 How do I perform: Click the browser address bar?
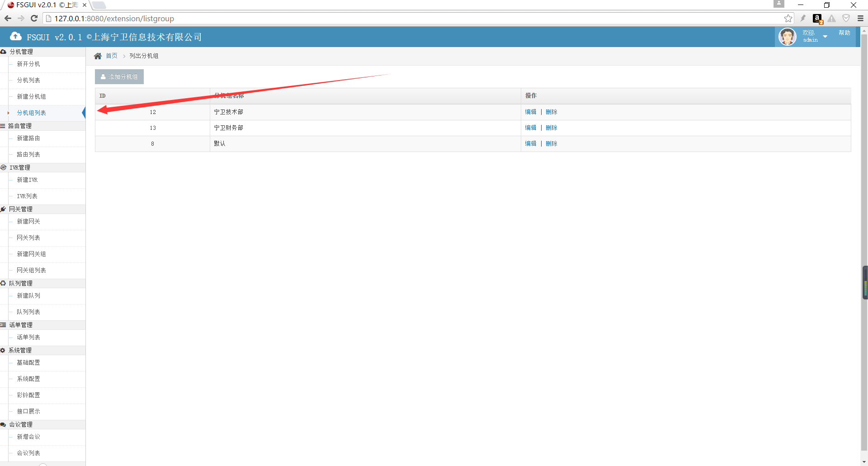point(407,19)
